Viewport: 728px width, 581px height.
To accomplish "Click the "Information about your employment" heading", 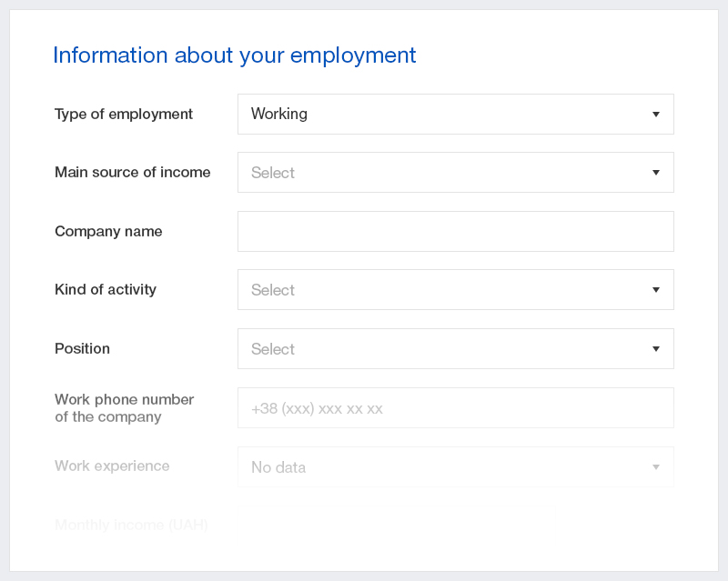I will [234, 55].
